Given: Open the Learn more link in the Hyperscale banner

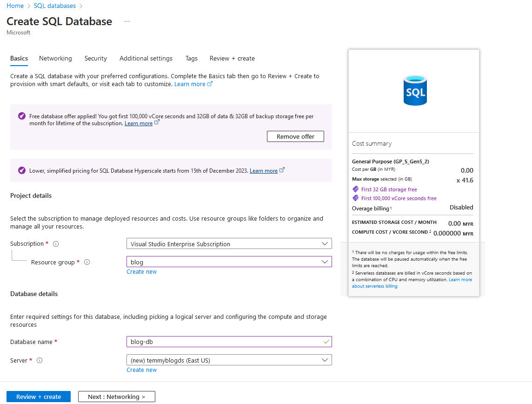Looking at the screenshot, I should [x=264, y=171].
